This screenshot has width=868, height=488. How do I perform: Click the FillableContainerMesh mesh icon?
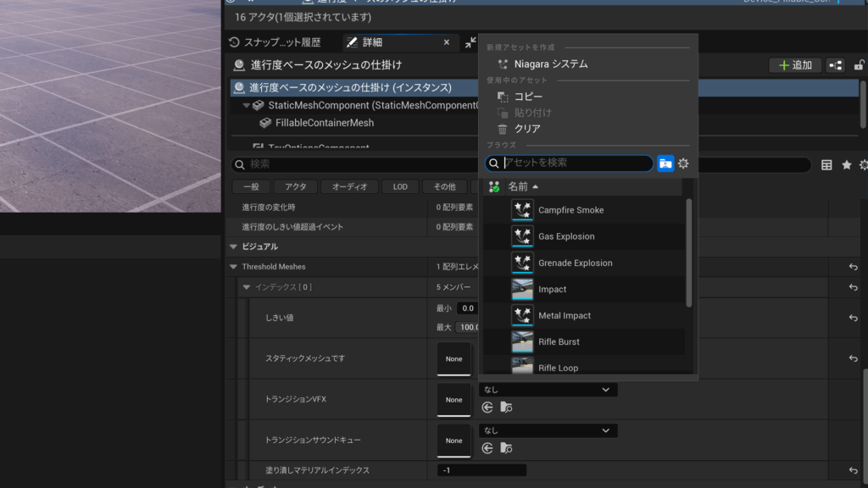265,123
